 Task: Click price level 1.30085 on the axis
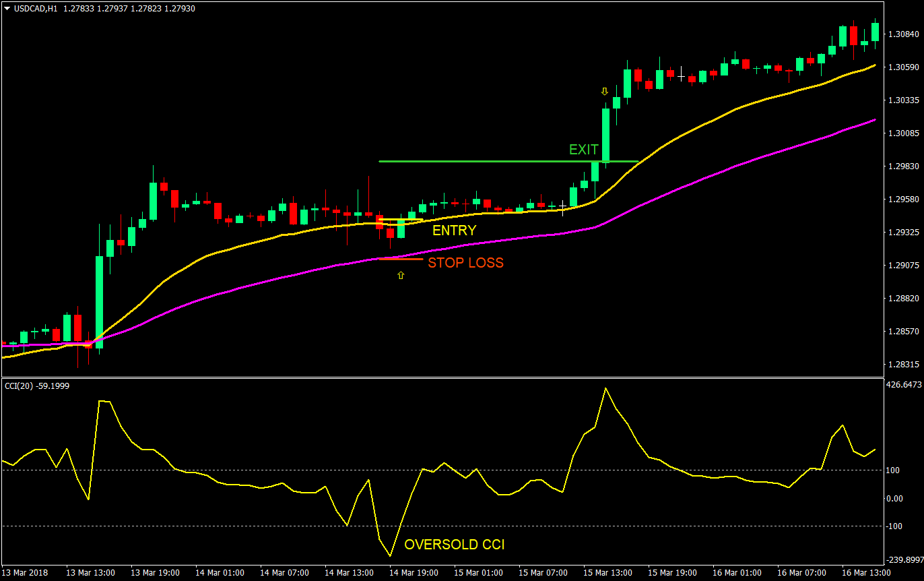904,133
